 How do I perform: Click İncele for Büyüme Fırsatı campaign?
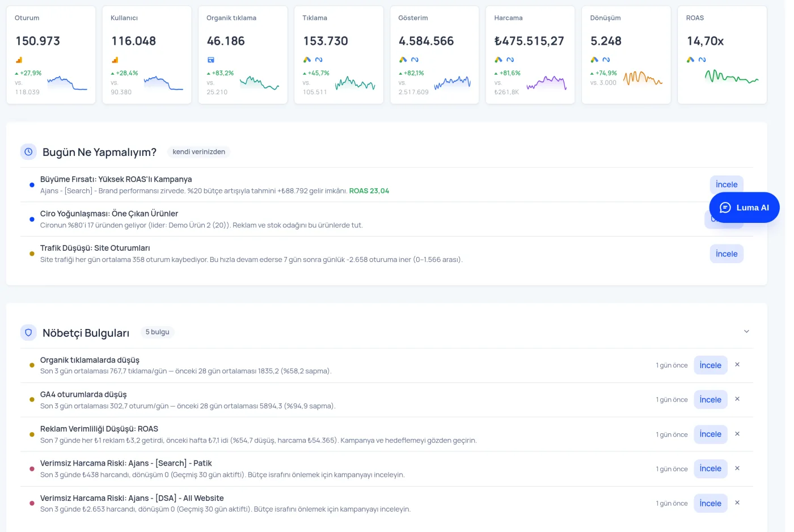(727, 184)
